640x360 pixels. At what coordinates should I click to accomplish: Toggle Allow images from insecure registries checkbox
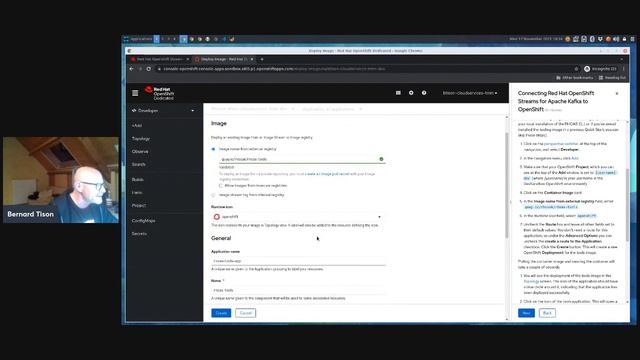[221, 186]
